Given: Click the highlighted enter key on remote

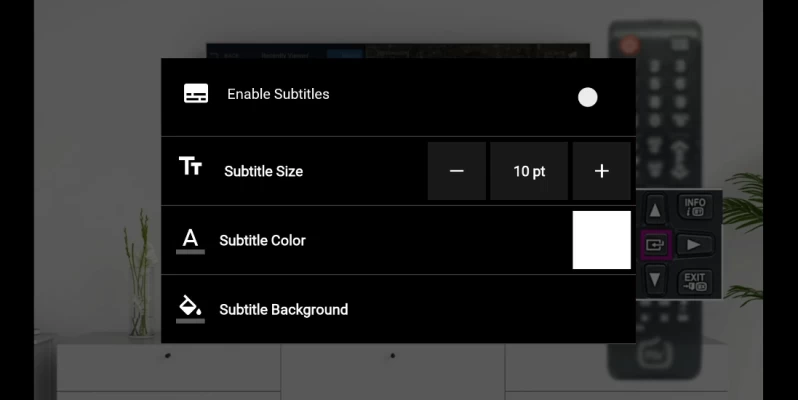Looking at the screenshot, I should [655, 245].
